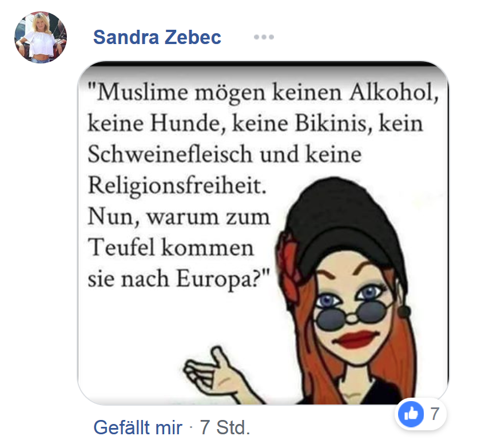Click the word "Teufel" in the image

(x=121, y=247)
